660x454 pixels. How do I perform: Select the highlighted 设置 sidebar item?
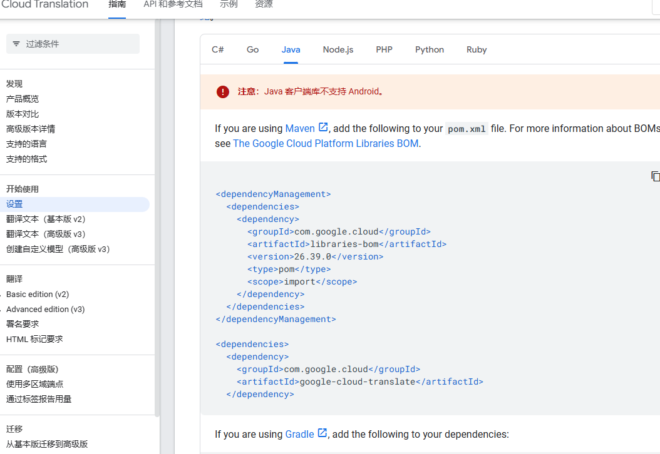[75, 204]
